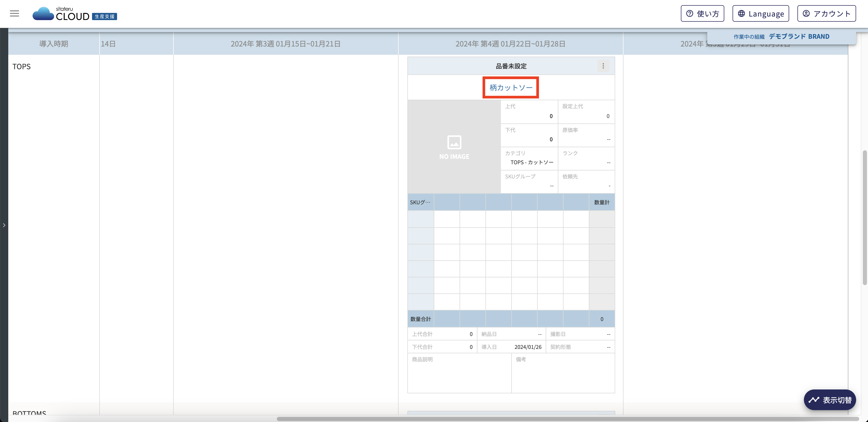
Task: Click the 品番未設定 card title
Action: coord(511,66)
